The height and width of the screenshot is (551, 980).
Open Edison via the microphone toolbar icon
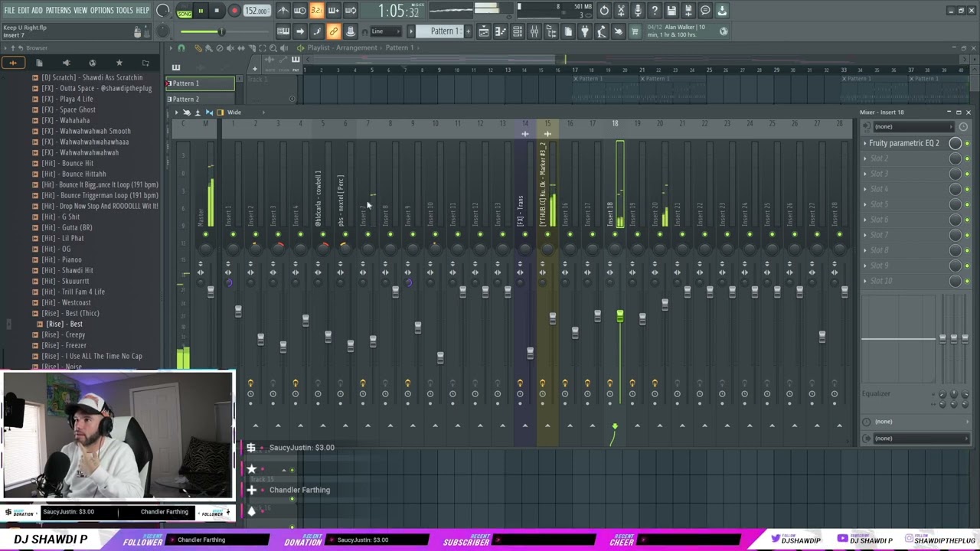point(639,10)
